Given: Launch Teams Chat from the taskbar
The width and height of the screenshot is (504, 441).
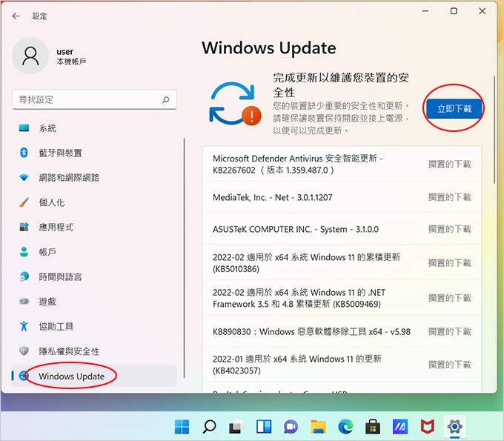Looking at the screenshot, I should coord(291,426).
